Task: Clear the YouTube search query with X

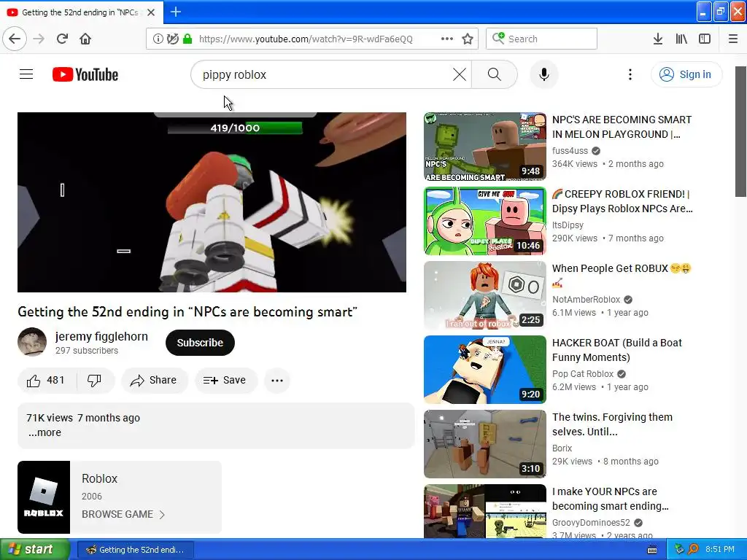Action: 460,74
